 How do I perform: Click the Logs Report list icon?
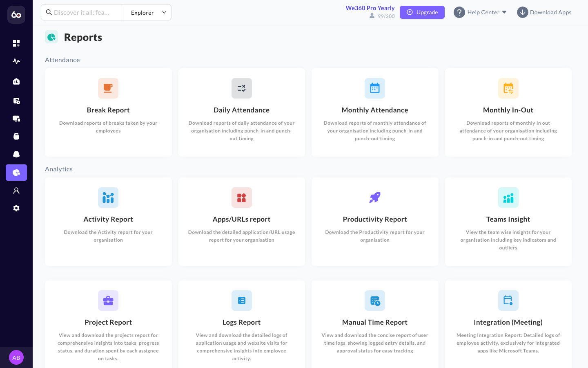242,301
